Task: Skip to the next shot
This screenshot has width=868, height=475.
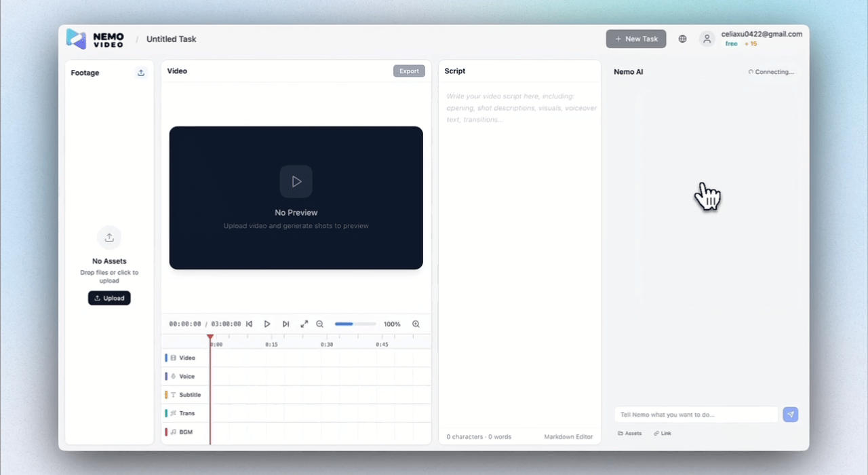Action: 285,324
